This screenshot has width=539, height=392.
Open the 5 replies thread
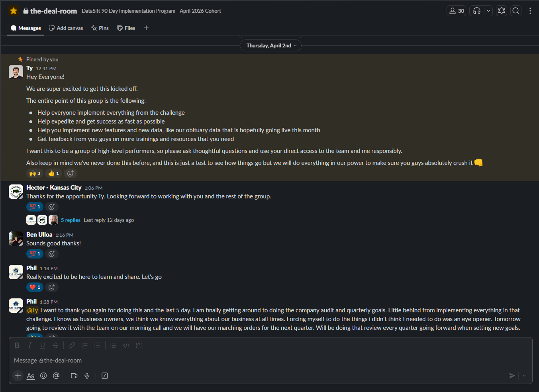point(71,220)
